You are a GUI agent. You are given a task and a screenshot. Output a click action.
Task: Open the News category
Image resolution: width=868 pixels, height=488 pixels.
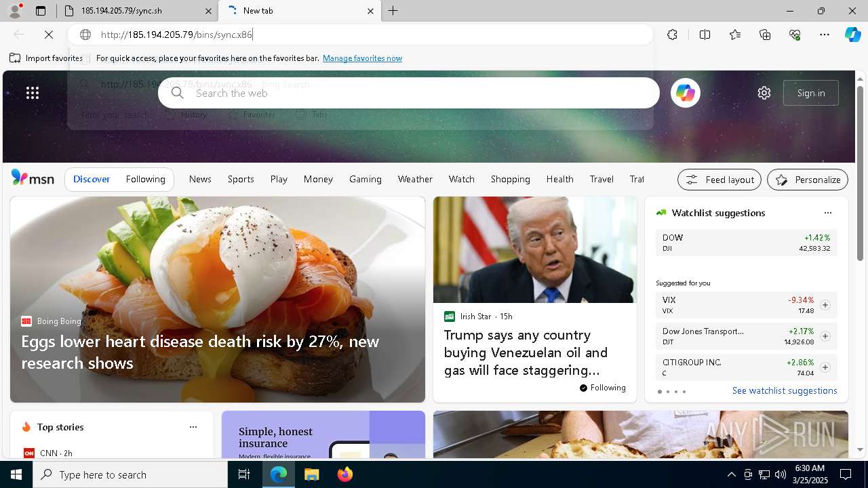(x=200, y=179)
